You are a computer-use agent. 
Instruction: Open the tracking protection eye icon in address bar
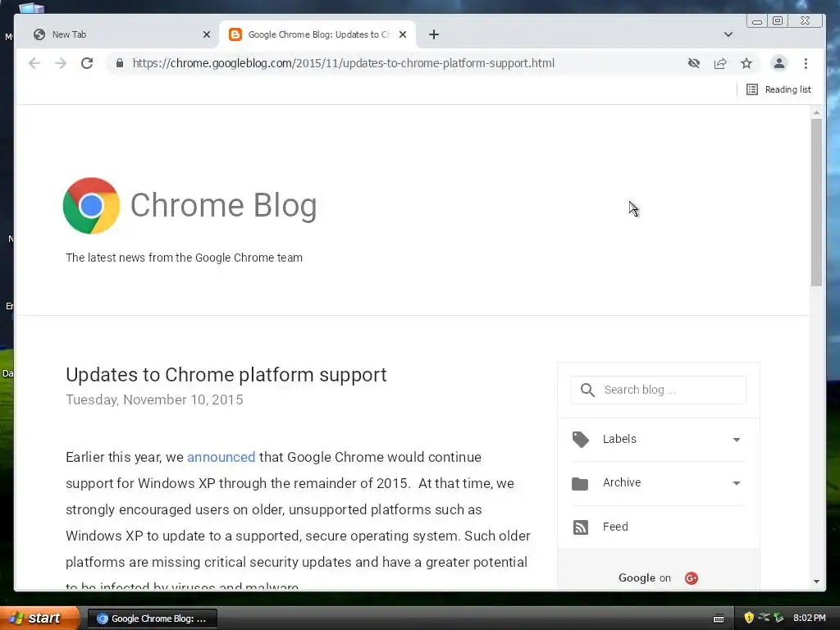click(694, 63)
